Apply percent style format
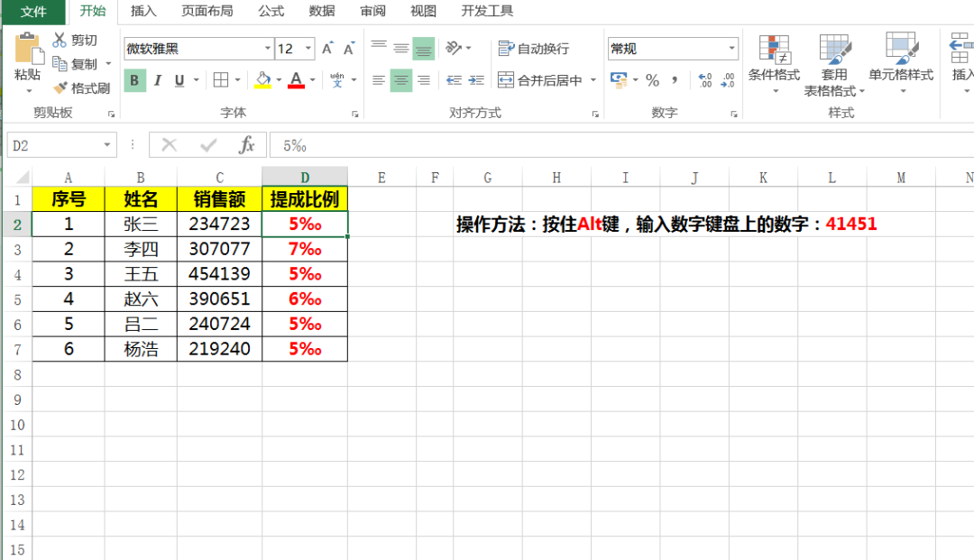Image resolution: width=974 pixels, height=560 pixels. tap(652, 80)
